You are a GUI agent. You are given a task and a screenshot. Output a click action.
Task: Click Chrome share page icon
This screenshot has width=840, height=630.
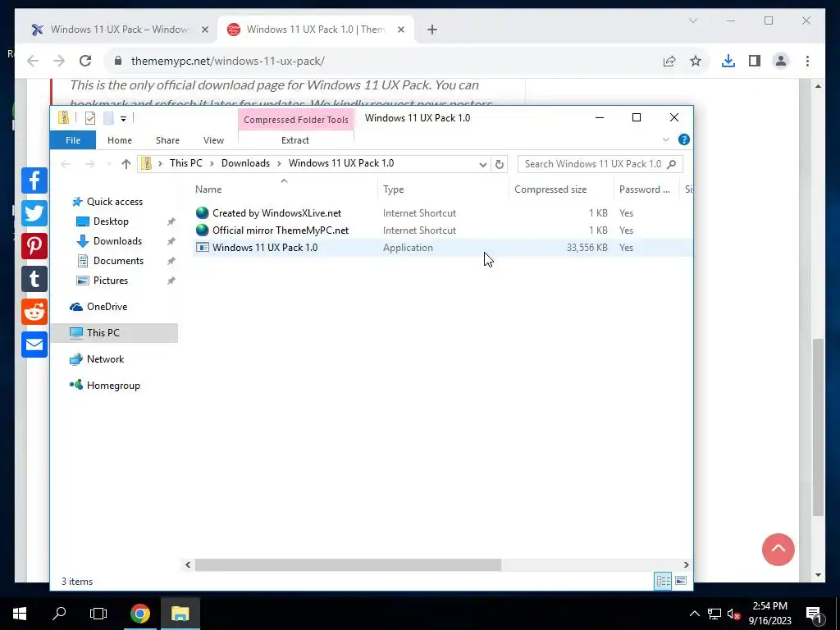669,61
